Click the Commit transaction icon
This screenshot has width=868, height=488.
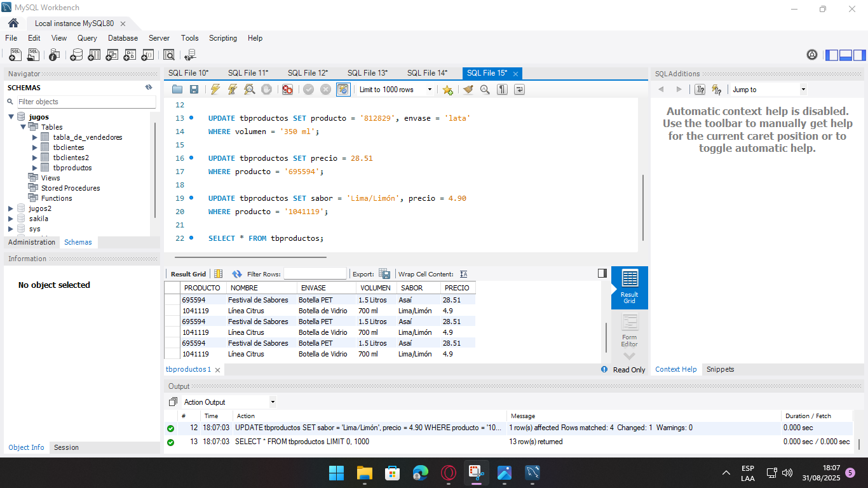coord(308,90)
